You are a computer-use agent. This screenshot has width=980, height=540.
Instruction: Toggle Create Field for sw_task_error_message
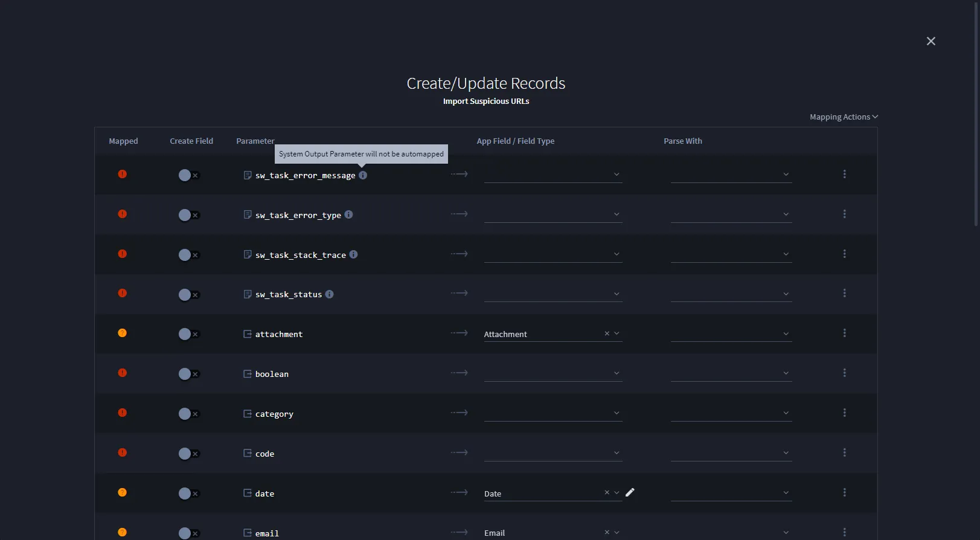click(188, 175)
